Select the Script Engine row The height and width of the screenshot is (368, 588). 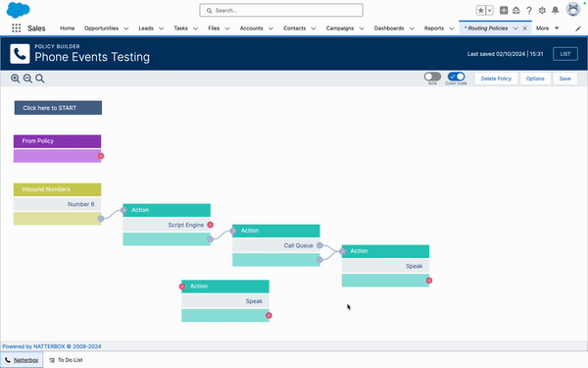(x=167, y=225)
